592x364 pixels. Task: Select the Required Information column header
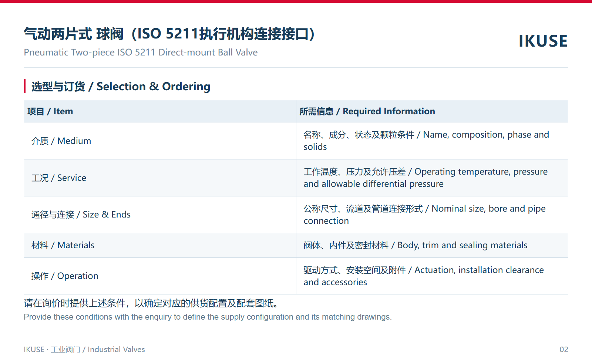pos(432,111)
